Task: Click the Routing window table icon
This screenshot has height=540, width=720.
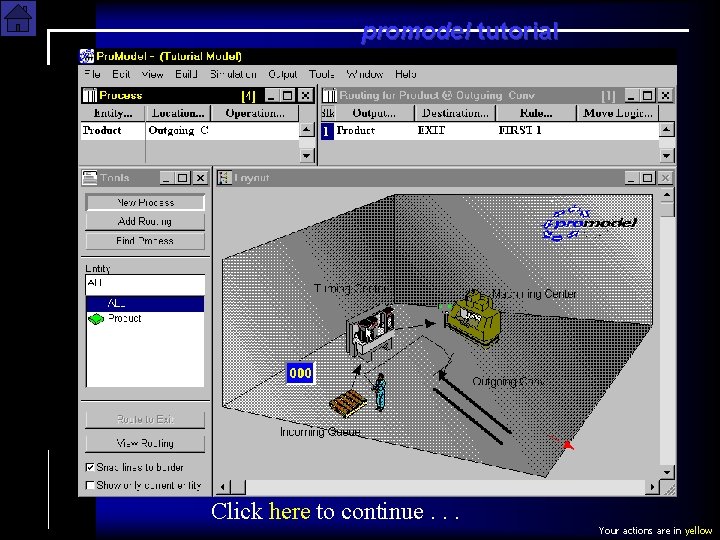Action: click(329, 96)
